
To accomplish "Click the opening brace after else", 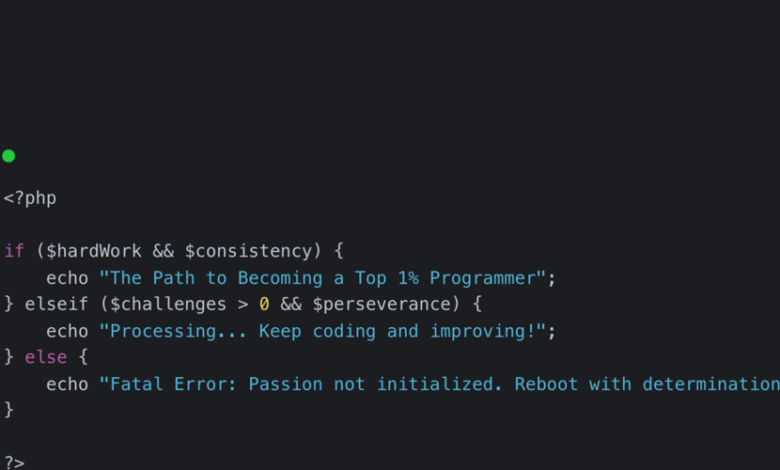I will click(x=83, y=357).
